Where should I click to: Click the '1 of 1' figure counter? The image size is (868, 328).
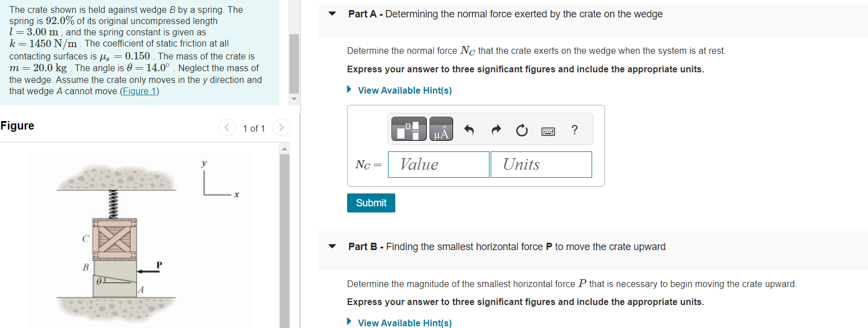point(254,128)
